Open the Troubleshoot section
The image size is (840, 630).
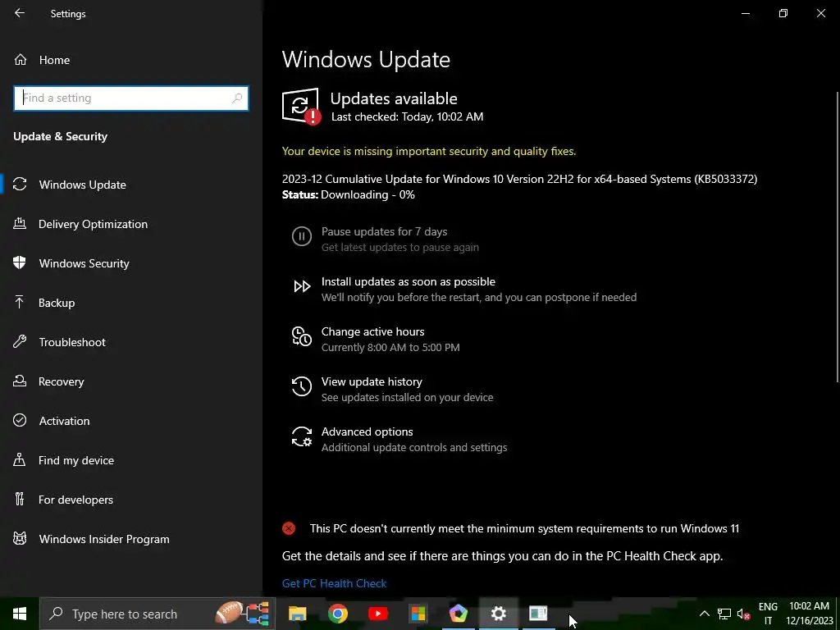pos(72,342)
